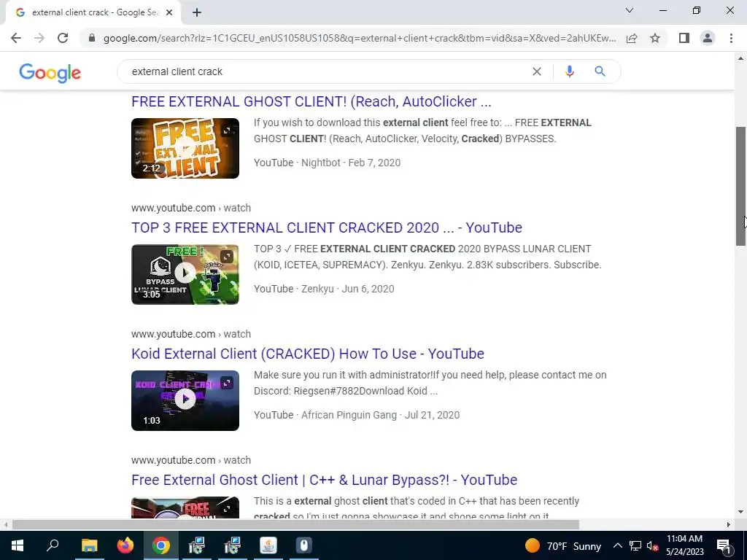Show hidden system tray icons
Viewport: 747px width, 560px height.
(617, 545)
